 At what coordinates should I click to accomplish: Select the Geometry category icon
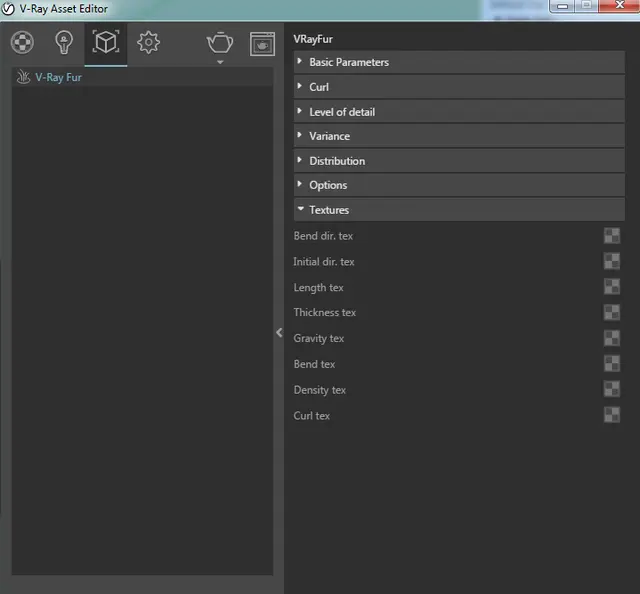click(106, 43)
